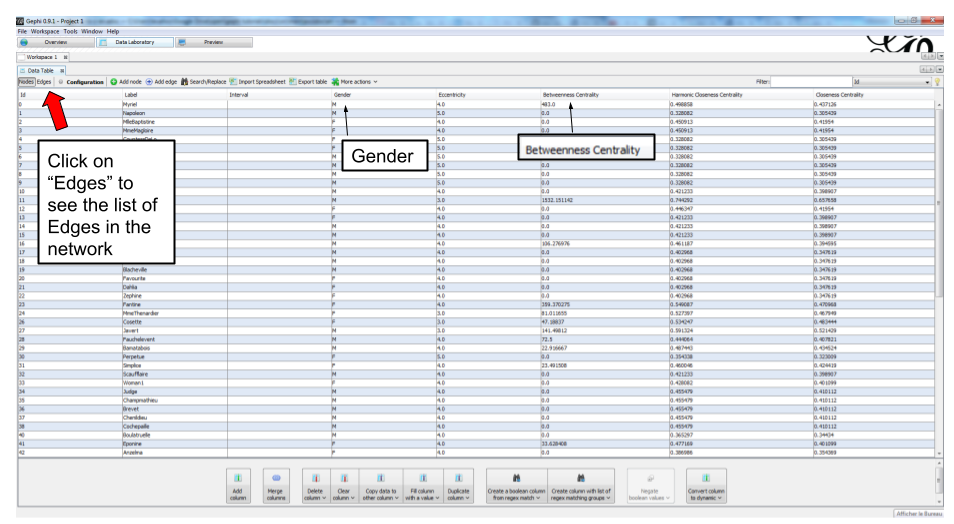Click the Afficher le Bureau button
954x524 pixels.
(x=919, y=514)
